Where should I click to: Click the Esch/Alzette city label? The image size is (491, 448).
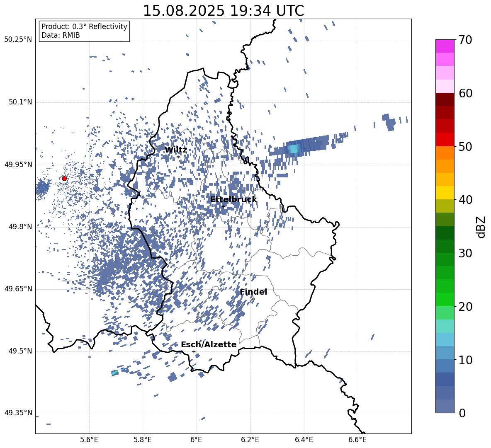pyautogui.click(x=209, y=344)
